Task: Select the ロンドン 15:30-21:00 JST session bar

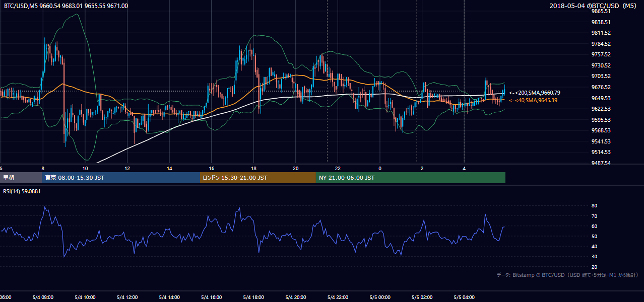Action: 258,178
